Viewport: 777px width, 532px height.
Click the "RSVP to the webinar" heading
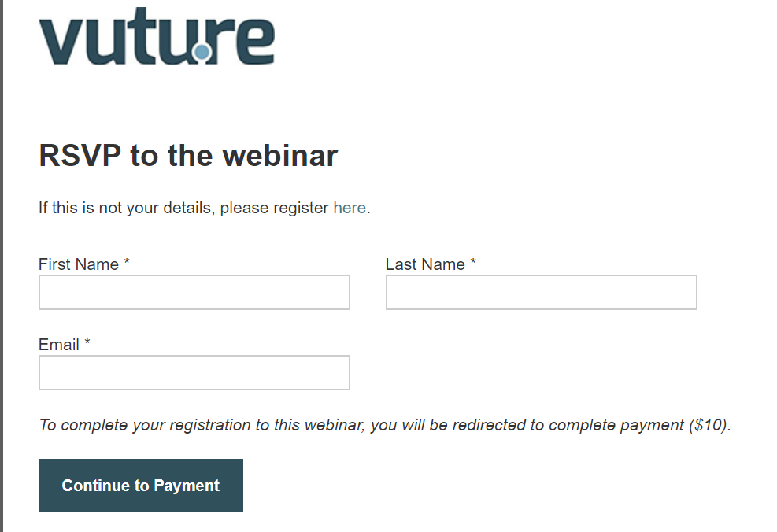[x=188, y=156]
